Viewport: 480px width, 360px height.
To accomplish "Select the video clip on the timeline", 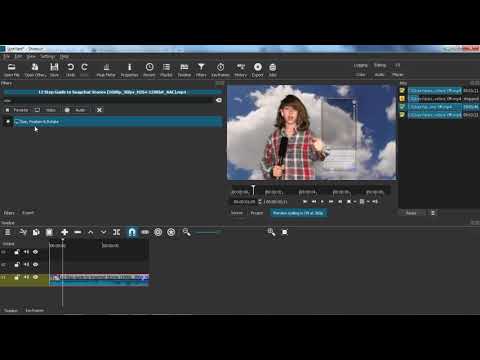I will [99, 280].
